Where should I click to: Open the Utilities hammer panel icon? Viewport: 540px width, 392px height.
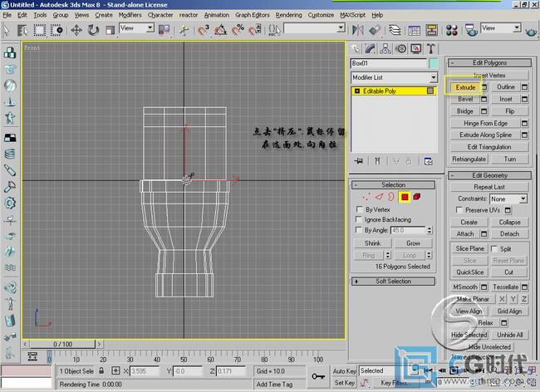pos(431,49)
